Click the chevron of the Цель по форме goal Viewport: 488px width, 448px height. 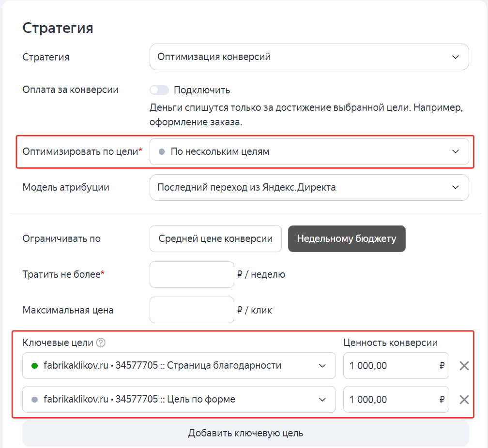pos(322,400)
